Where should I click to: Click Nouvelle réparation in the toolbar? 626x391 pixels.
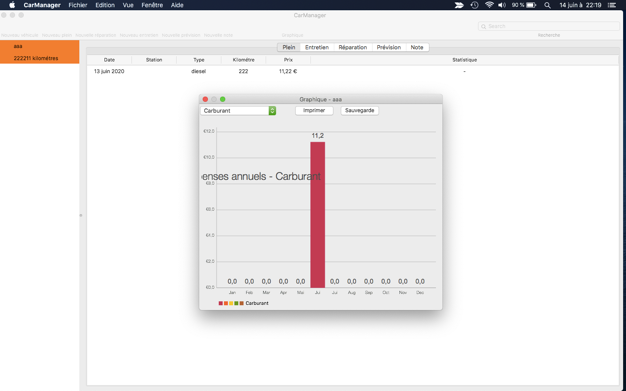click(x=96, y=35)
